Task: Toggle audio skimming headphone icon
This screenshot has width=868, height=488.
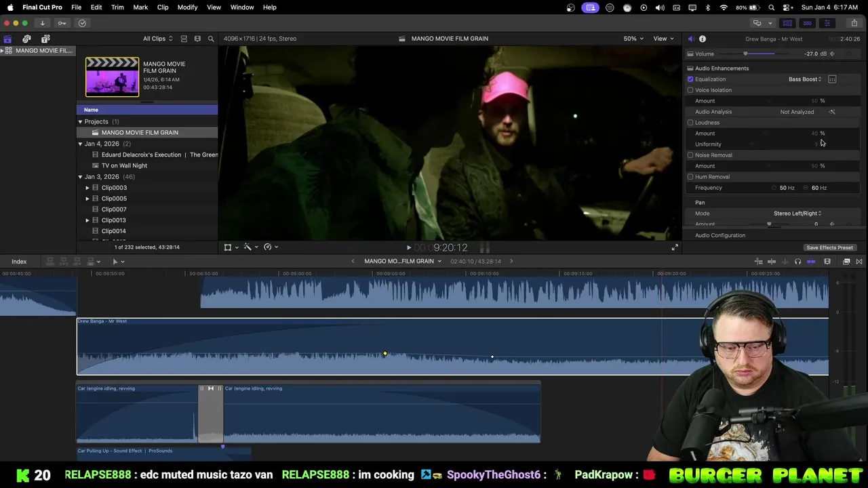Action: 797,262
